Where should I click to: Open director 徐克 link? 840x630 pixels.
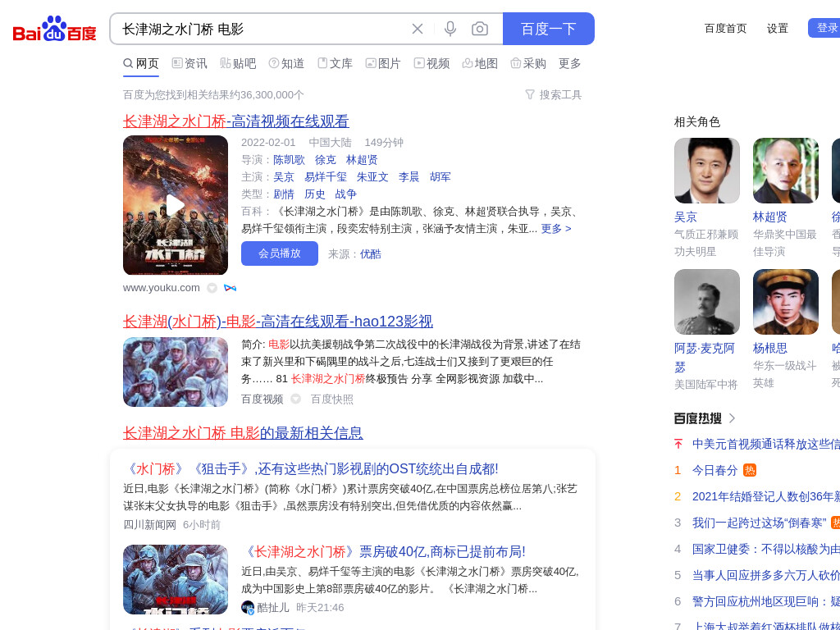pos(325,160)
